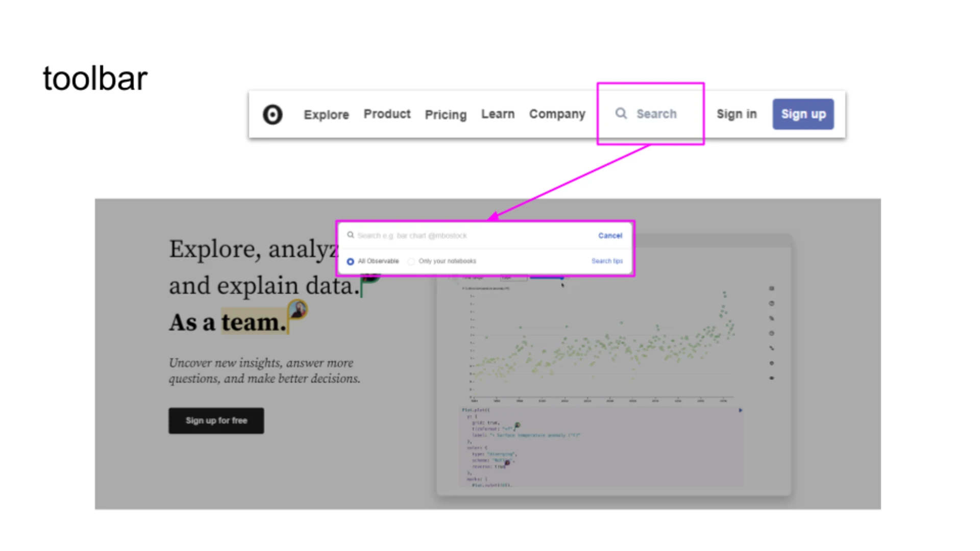
Task: Click the magnifier icon beside Search
Action: tap(621, 113)
